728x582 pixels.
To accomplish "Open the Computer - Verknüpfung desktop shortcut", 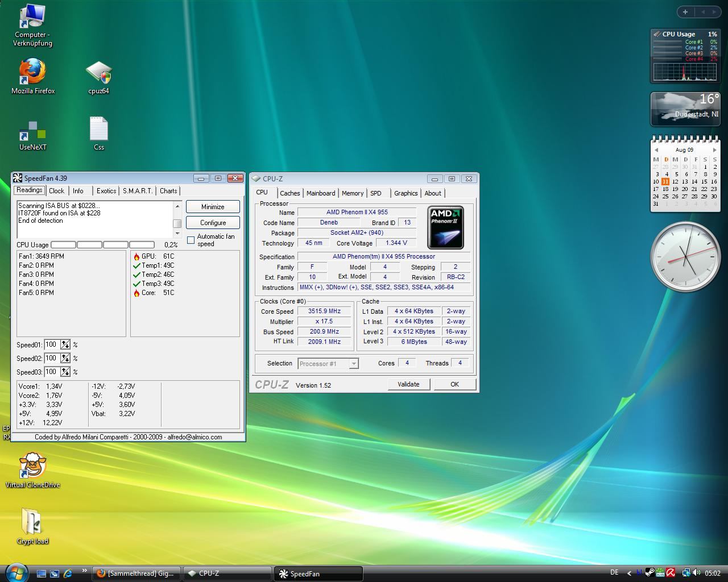I will point(32,25).
